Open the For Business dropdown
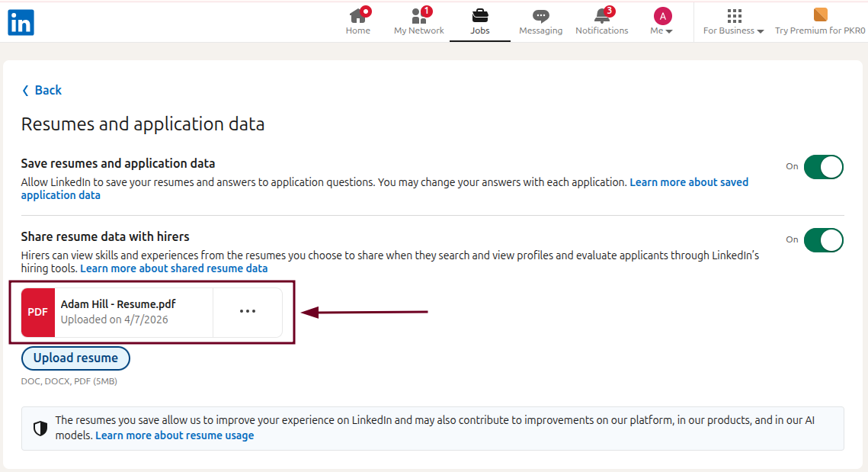This screenshot has height=472, width=868. (x=733, y=31)
